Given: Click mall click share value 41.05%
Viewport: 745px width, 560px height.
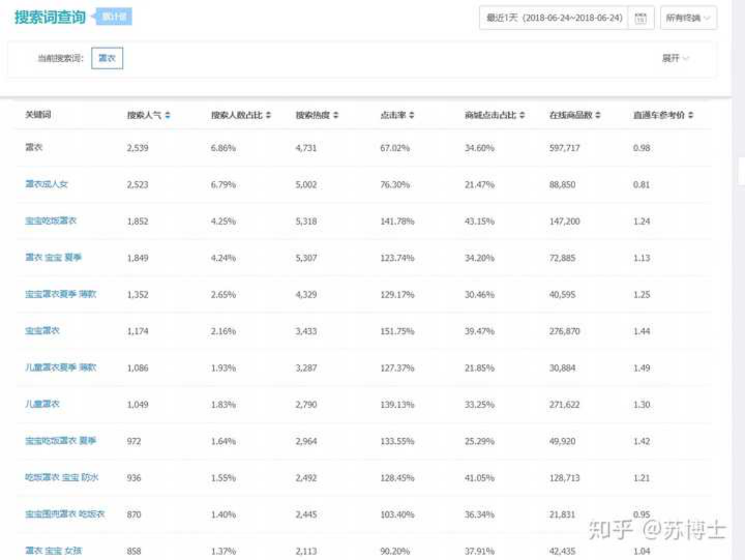Looking at the screenshot, I should 479,478.
